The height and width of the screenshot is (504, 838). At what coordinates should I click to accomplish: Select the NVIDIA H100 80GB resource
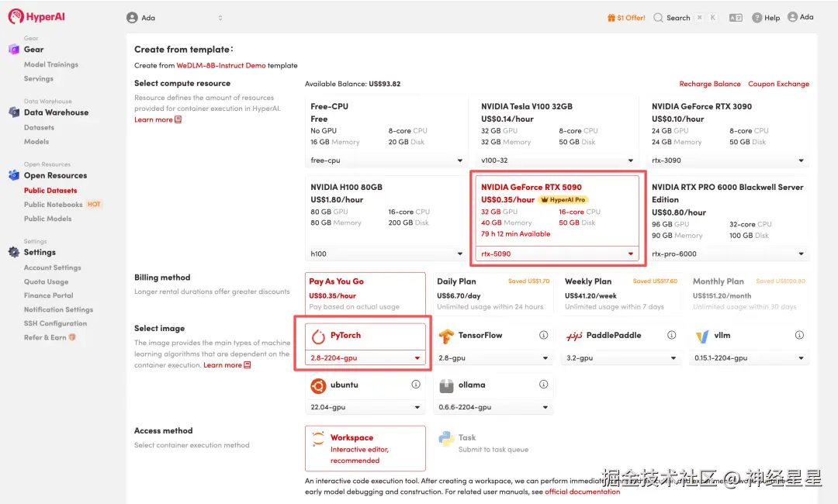(386, 211)
